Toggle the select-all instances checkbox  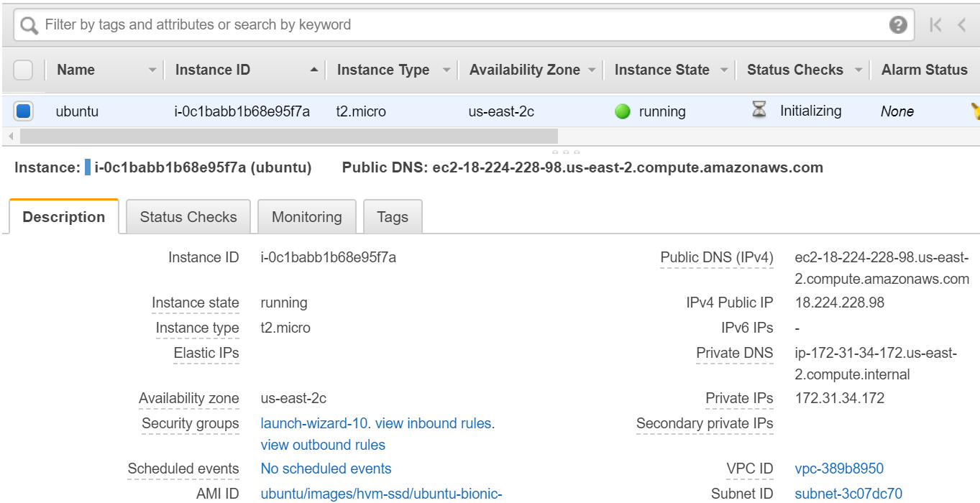coord(23,70)
